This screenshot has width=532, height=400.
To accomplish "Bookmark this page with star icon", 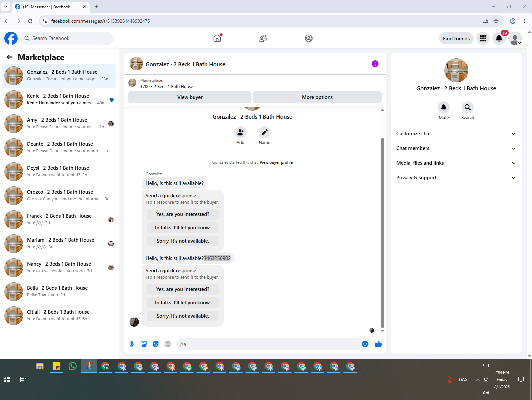I will coord(496,21).
